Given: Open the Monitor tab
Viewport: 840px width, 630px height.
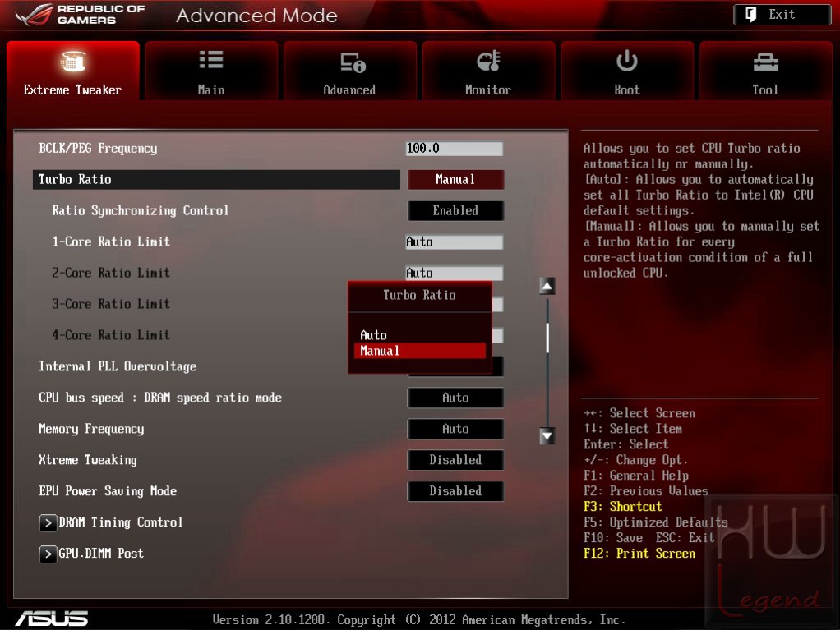Looking at the screenshot, I should click(488, 71).
